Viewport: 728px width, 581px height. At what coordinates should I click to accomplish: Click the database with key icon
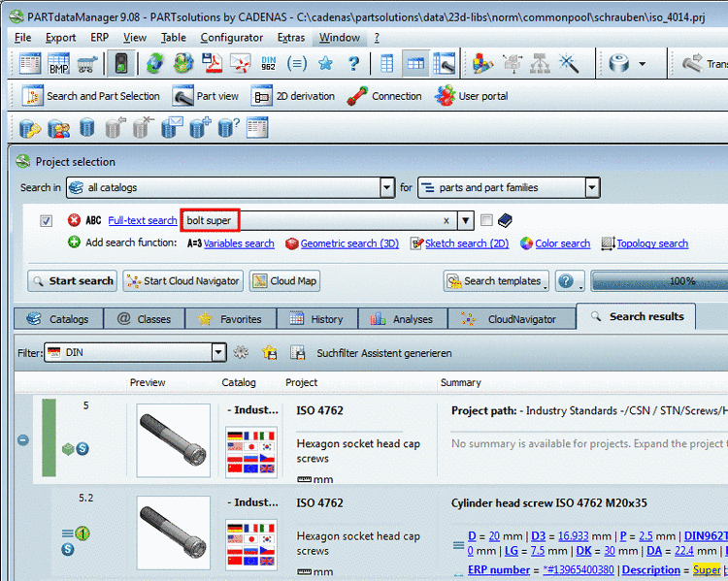pos(30,129)
